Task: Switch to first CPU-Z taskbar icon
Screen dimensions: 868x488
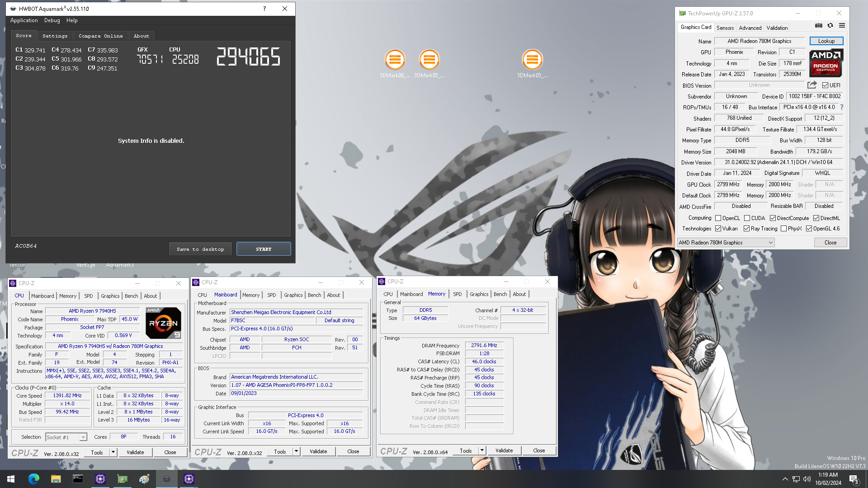Action: pyautogui.click(x=100, y=479)
